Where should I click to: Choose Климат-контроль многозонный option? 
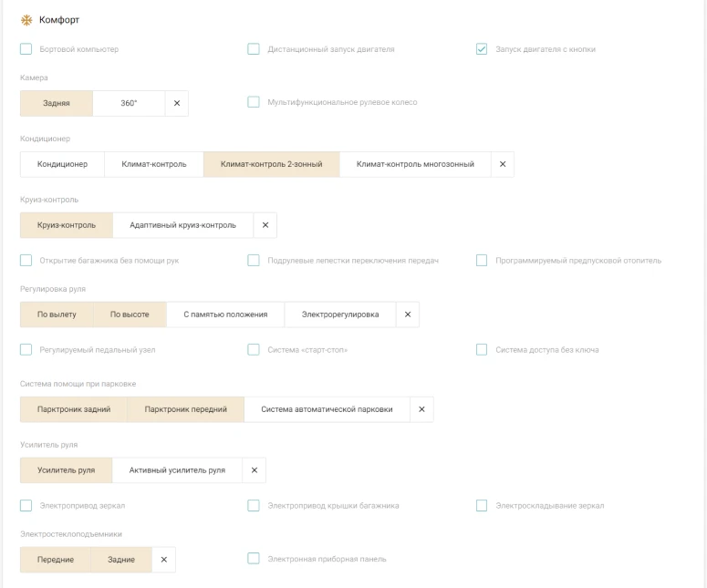click(x=415, y=164)
